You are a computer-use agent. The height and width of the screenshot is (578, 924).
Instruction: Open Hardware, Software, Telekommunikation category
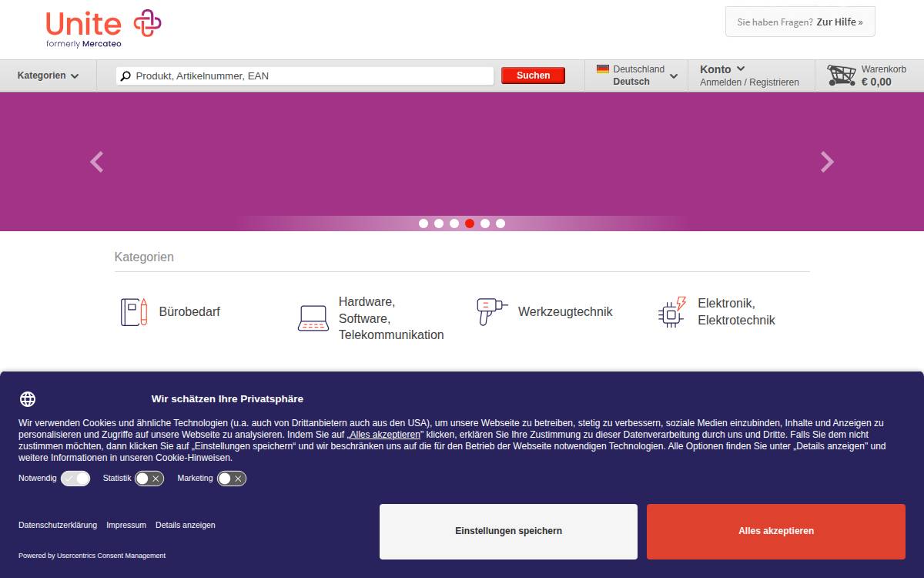[391, 318]
